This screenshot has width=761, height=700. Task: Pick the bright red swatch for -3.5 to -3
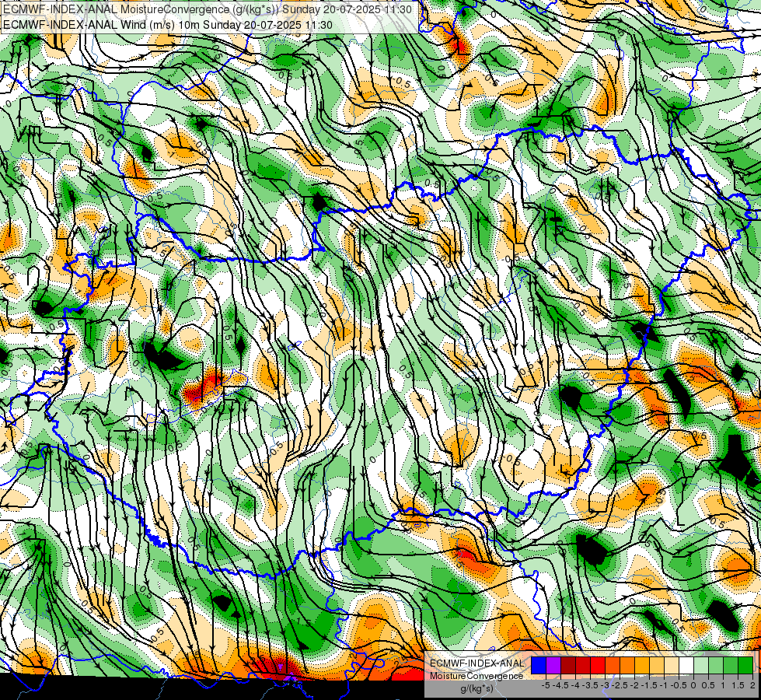(598, 666)
